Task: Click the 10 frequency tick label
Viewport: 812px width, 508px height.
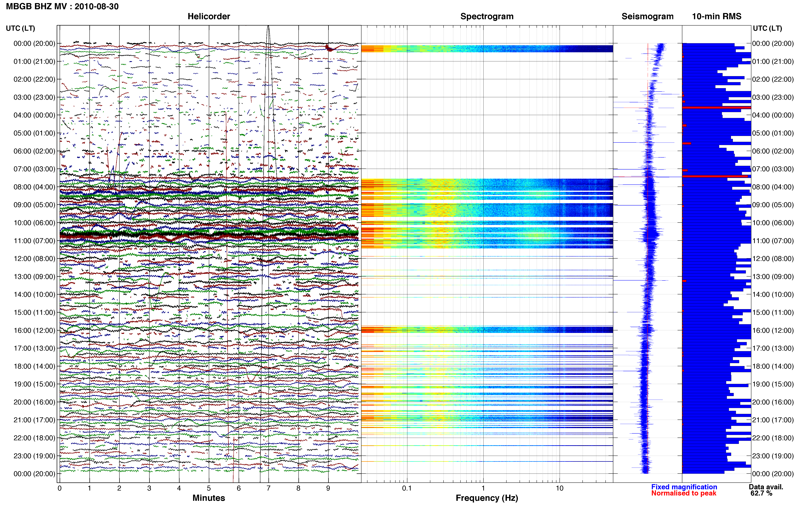Action: click(559, 488)
